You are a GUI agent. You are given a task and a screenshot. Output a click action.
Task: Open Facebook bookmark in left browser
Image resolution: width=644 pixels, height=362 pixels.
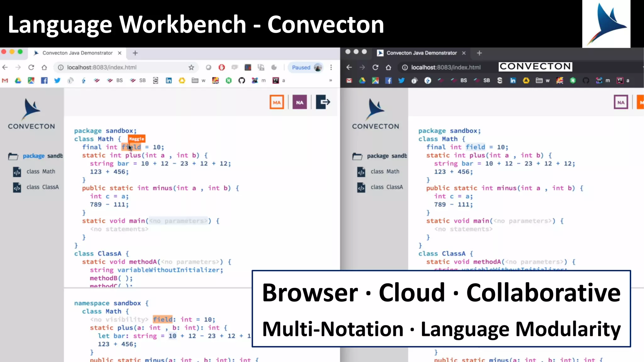(x=44, y=81)
